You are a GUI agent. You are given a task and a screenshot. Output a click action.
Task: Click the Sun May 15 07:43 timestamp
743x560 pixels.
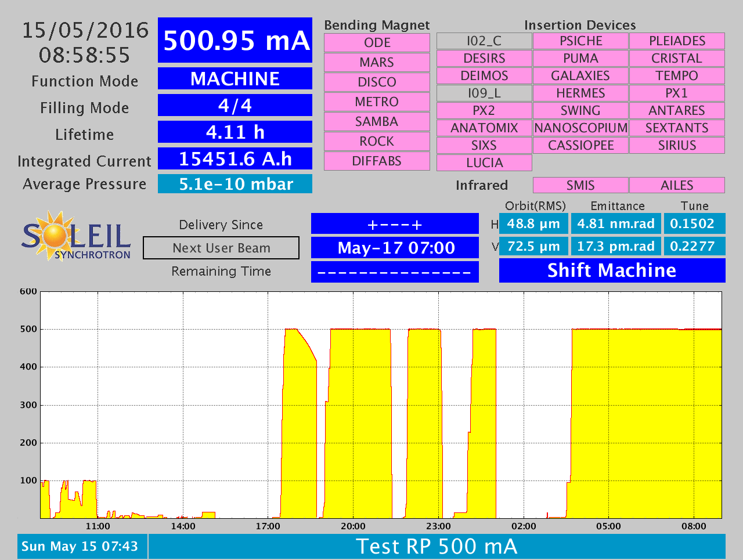coord(82,546)
